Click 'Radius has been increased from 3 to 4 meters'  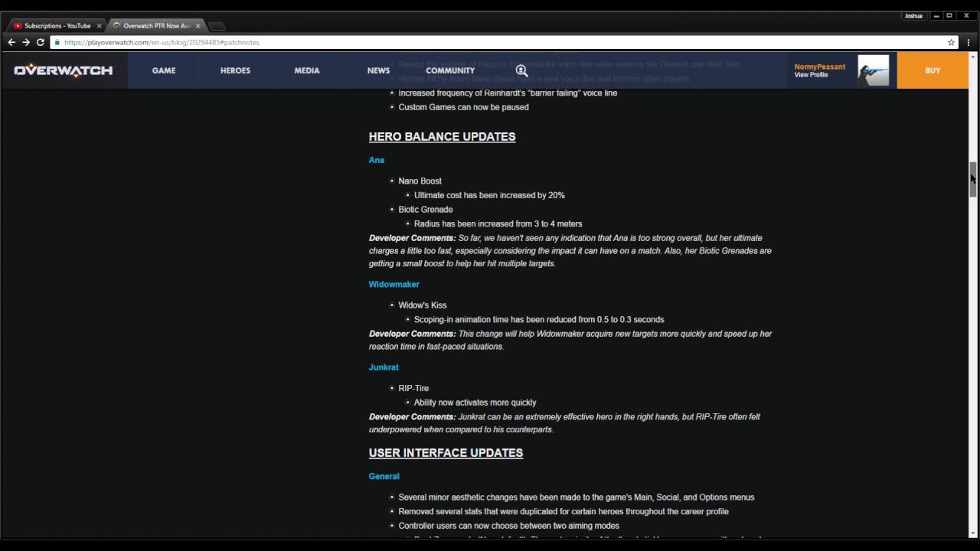pyautogui.click(x=498, y=223)
